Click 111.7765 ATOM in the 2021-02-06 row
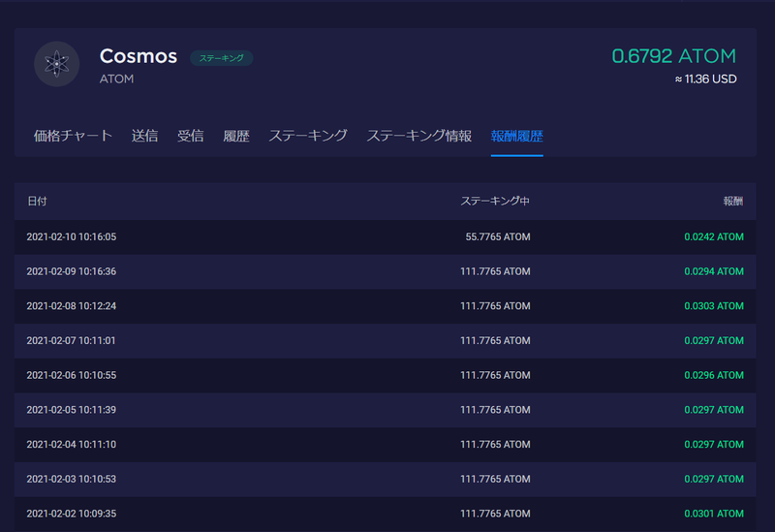This screenshot has height=532, width=775. click(495, 375)
